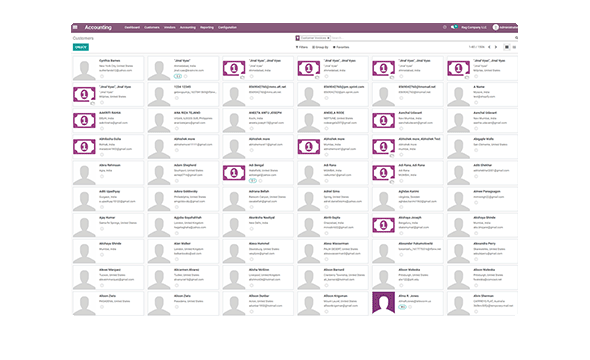
Task: Open the Administrator user menu
Action: pyautogui.click(x=505, y=27)
